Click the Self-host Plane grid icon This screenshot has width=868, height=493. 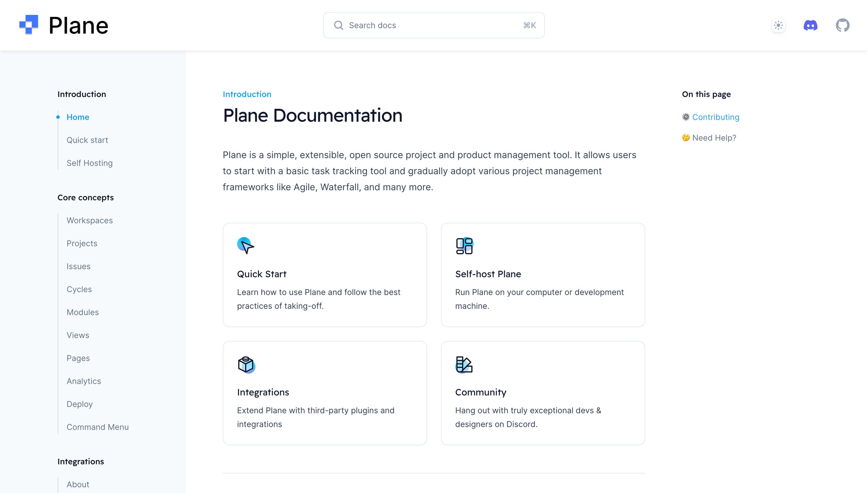tap(464, 246)
